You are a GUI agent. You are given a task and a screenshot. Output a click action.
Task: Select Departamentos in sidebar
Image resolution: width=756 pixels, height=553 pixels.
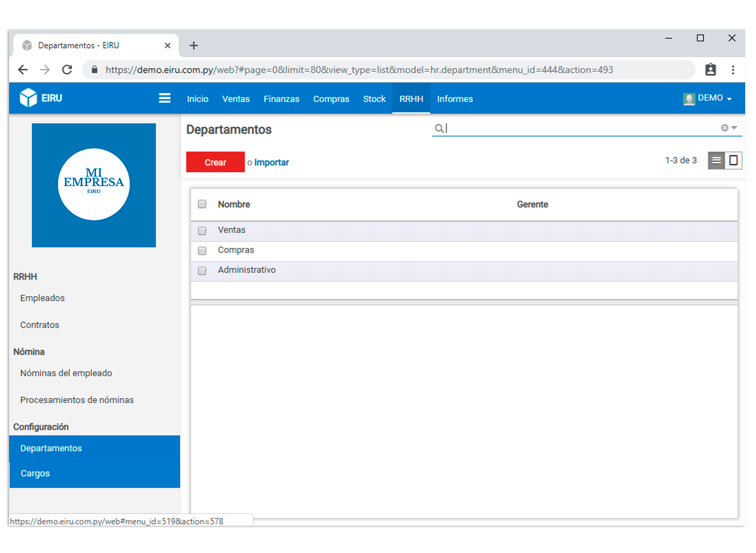tap(95, 448)
